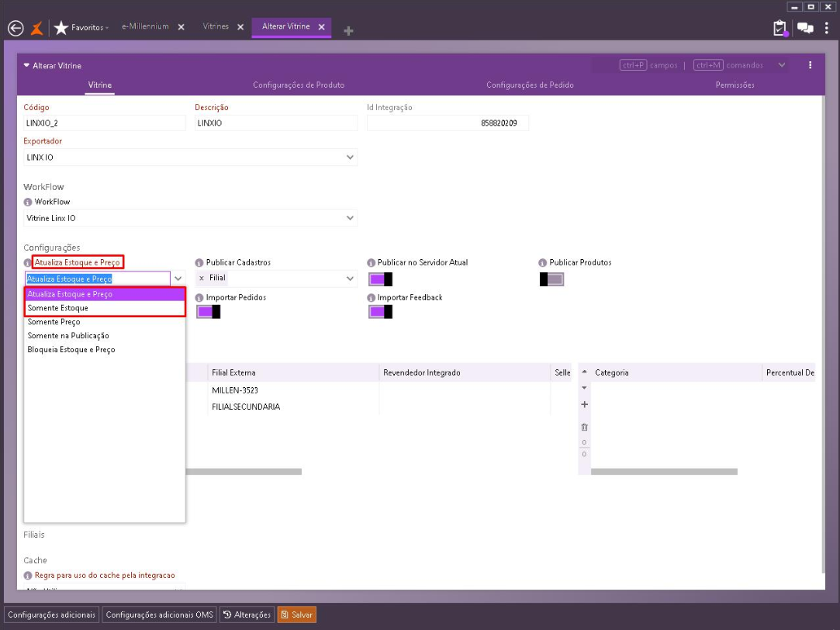This screenshot has width=840, height=630.
Task: Open Configurações adicionais OMS button
Action: [x=160, y=614]
